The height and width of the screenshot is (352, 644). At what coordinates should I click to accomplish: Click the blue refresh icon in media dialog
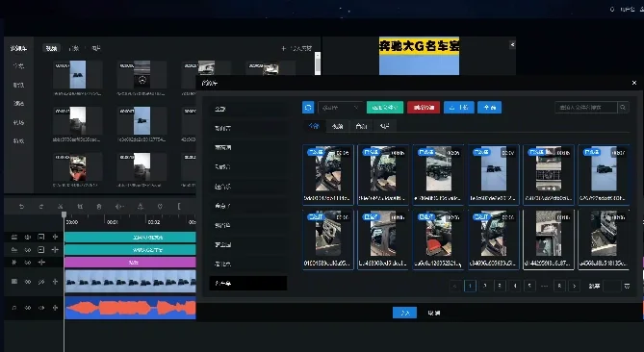pyautogui.click(x=308, y=108)
